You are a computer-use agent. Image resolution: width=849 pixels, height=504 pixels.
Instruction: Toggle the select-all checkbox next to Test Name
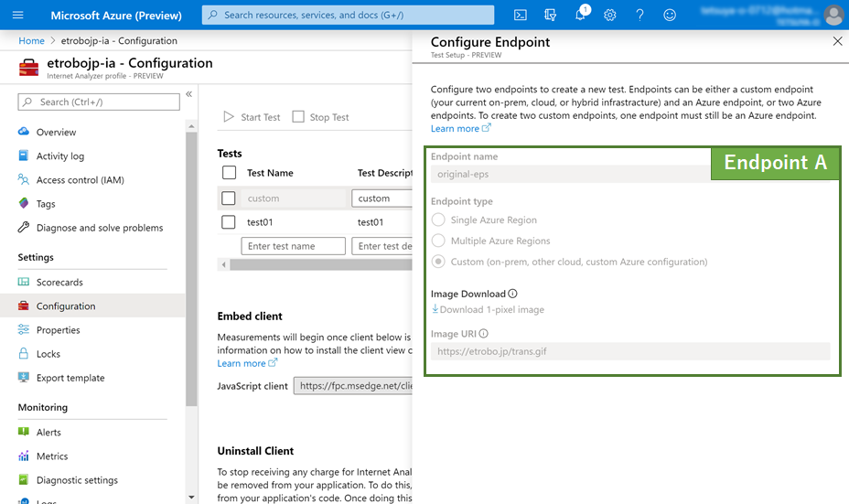[229, 173]
